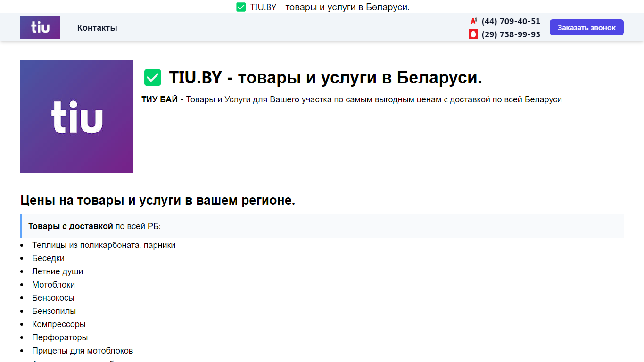Click the MTS red operator icon
This screenshot has height=362, width=644.
click(x=473, y=34)
